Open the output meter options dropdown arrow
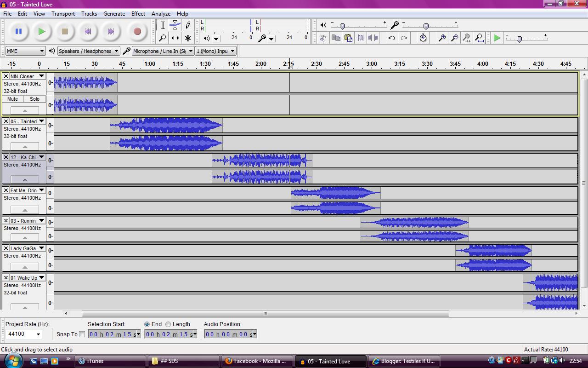588x368 pixels. 216,38
